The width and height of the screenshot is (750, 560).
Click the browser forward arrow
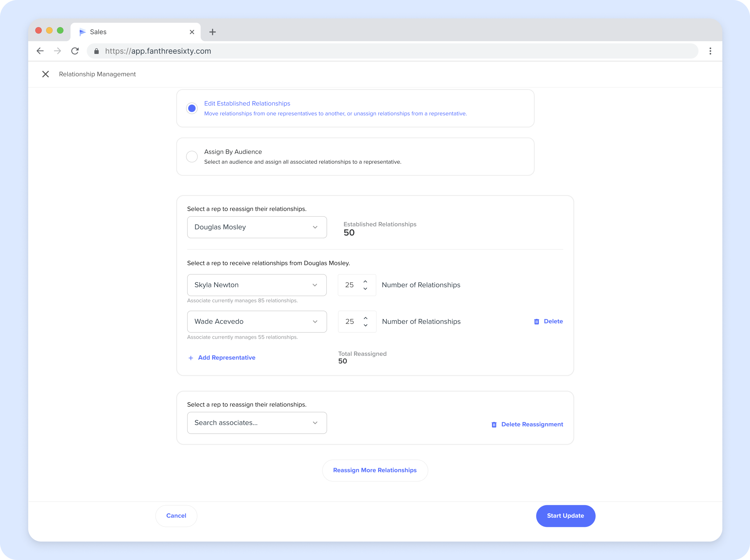(58, 51)
